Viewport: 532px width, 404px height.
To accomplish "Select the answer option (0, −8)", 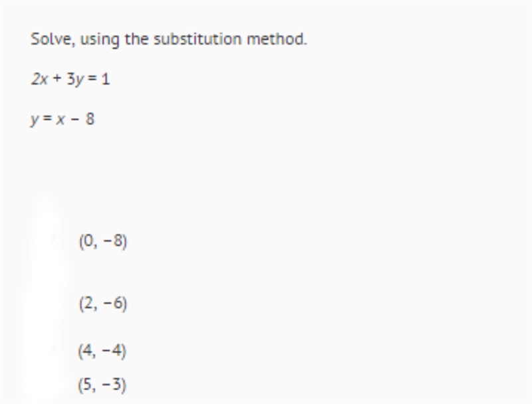I will pyautogui.click(x=103, y=241).
